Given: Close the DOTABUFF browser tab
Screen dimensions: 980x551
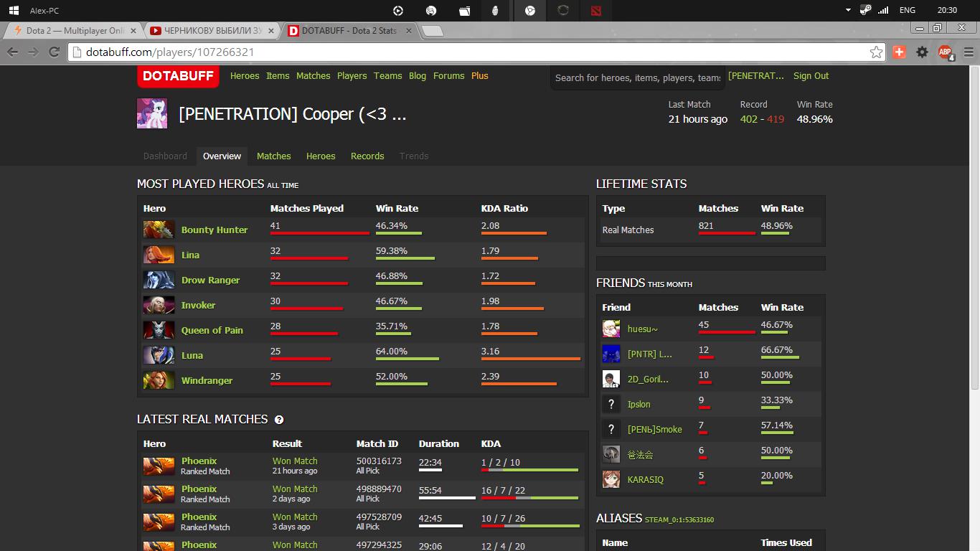Looking at the screenshot, I should [409, 31].
